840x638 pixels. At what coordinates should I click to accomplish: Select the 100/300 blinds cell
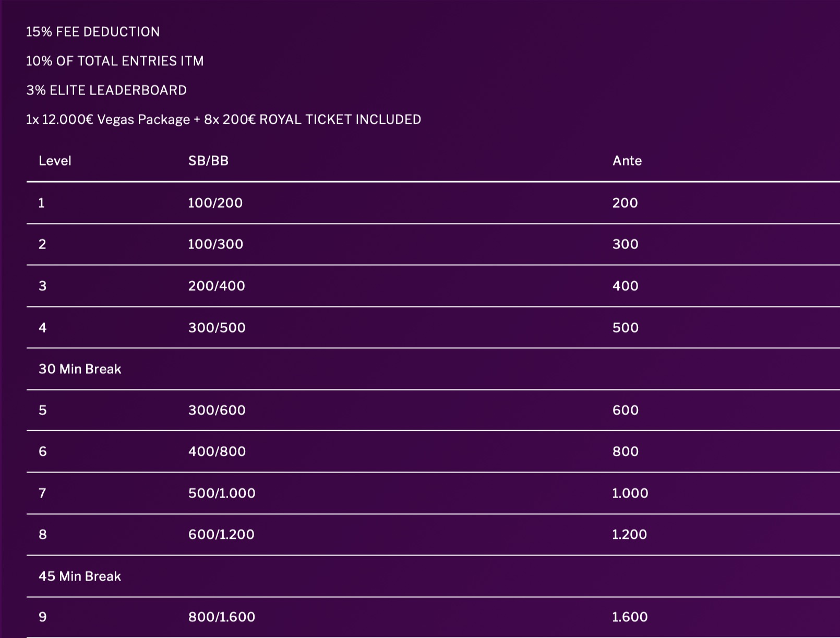215,244
